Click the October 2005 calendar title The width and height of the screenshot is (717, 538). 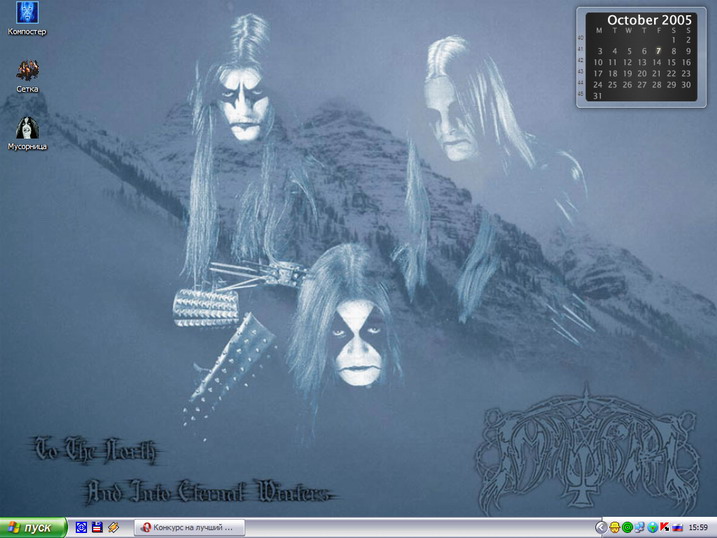click(649, 20)
